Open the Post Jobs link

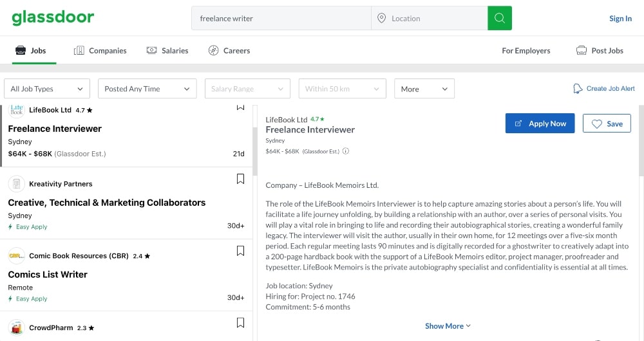(x=600, y=50)
